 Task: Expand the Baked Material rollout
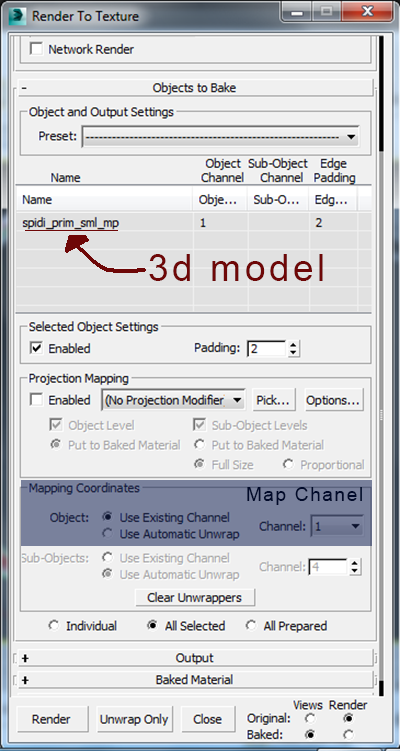pos(195,680)
